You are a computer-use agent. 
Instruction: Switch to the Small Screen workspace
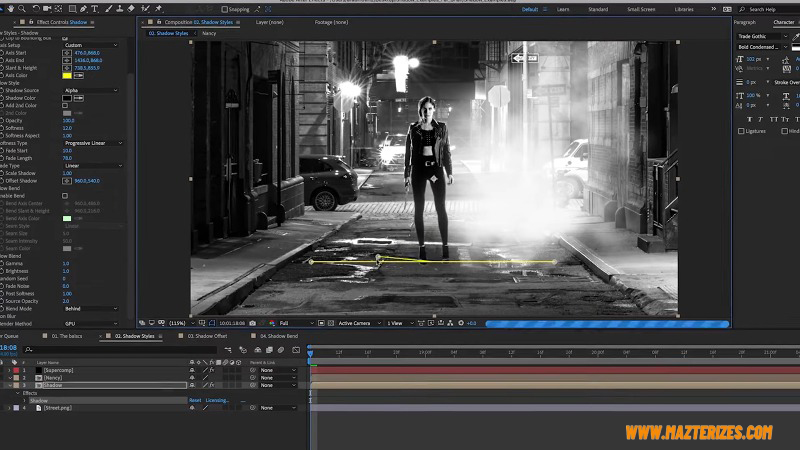click(x=641, y=9)
